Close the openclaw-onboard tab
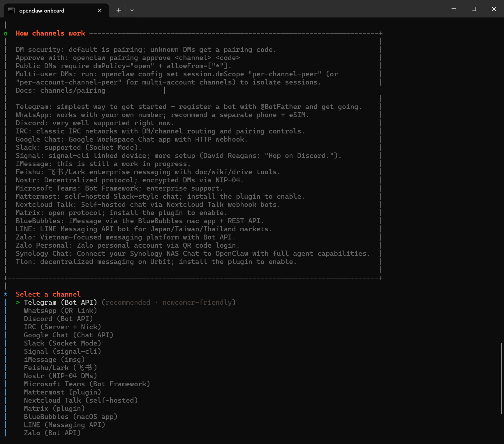The width and height of the screenshot is (504, 444). [100, 10]
